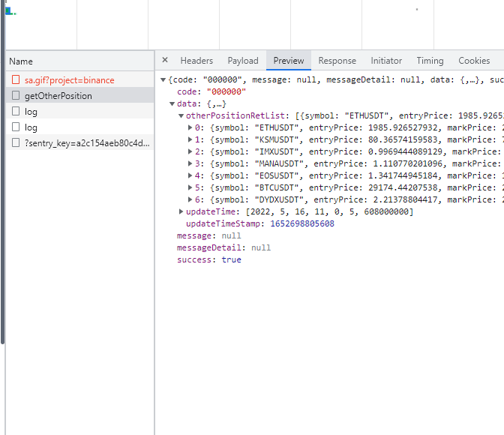Click the getOtherPosition request file icon
This screenshot has height=435, width=504.
(x=16, y=95)
